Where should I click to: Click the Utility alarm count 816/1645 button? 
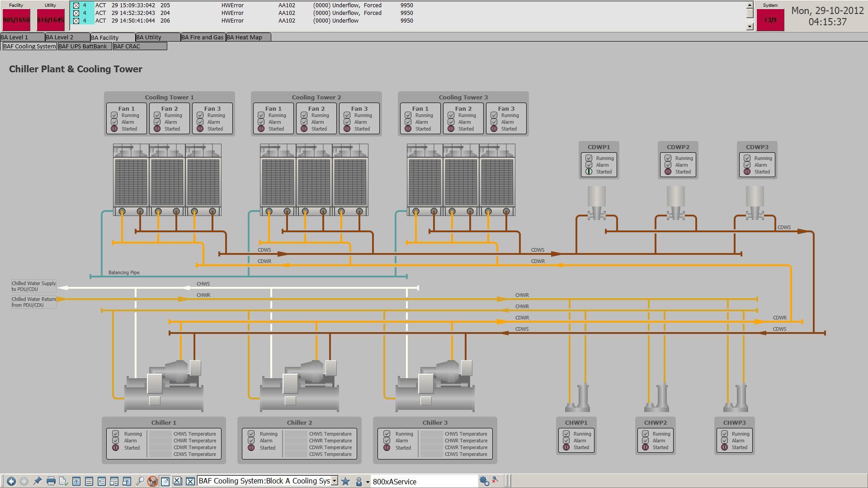51,20
